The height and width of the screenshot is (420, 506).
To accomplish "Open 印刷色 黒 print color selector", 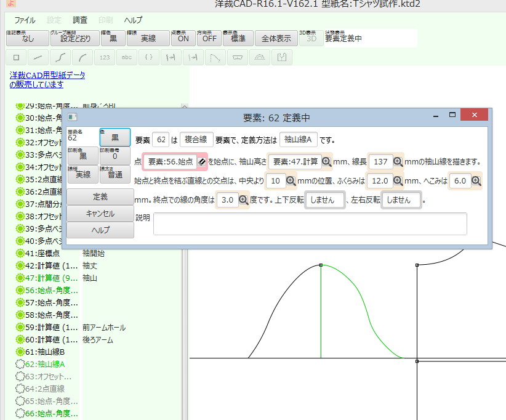I will pos(82,156).
